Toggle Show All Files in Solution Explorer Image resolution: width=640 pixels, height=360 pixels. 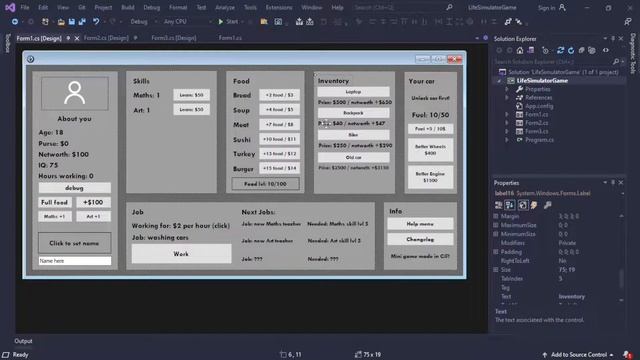[x=592, y=50]
